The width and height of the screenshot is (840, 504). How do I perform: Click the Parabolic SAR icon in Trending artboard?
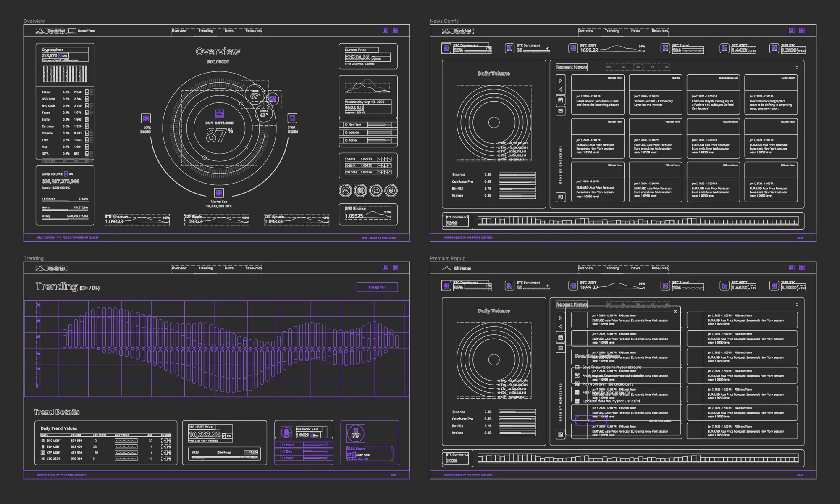click(286, 432)
